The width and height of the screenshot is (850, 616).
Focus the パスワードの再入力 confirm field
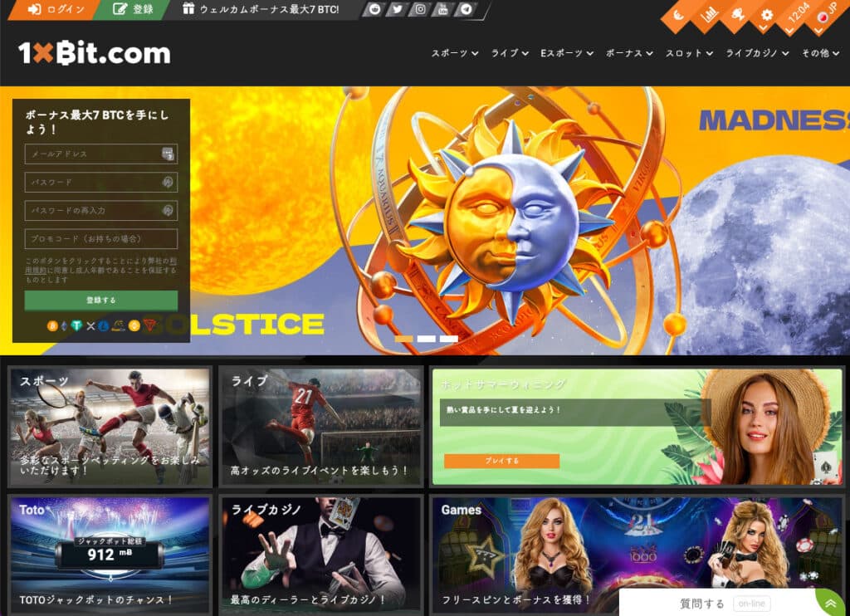pyautogui.click(x=100, y=210)
